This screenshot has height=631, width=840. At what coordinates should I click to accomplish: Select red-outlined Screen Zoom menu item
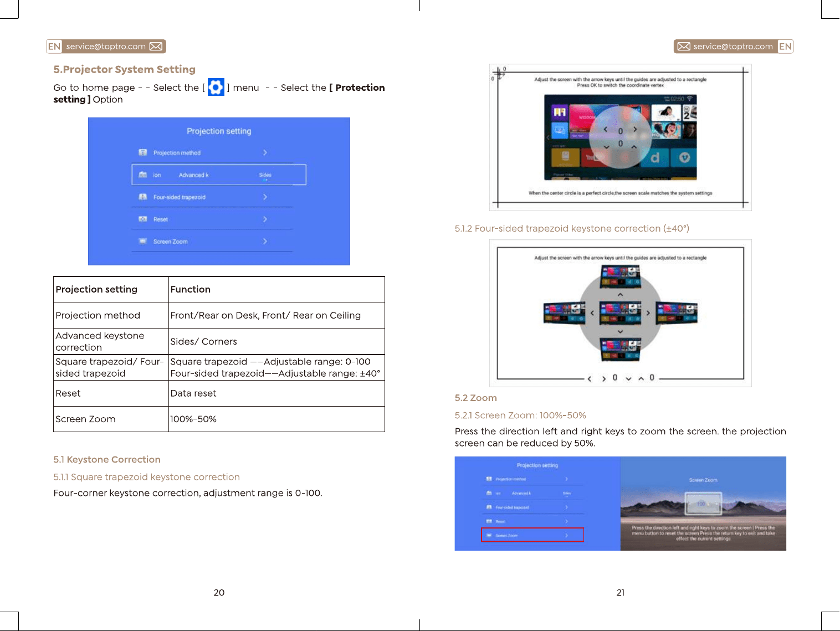point(532,535)
